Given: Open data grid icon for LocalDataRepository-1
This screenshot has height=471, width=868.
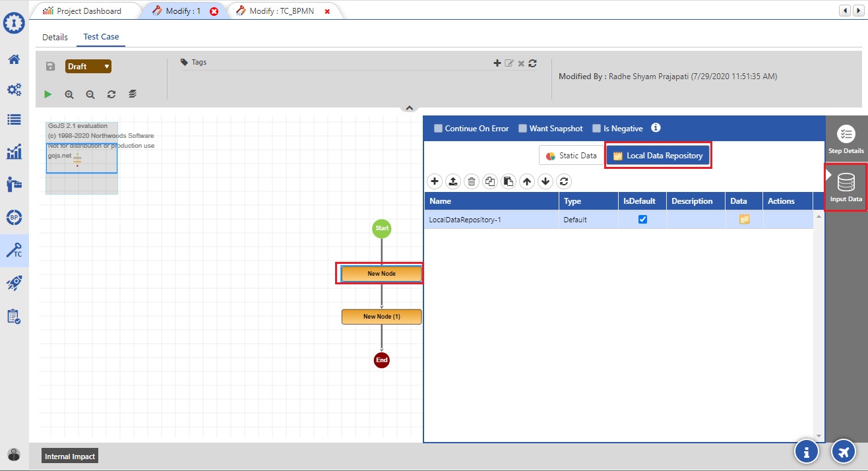Looking at the screenshot, I should [x=744, y=220].
